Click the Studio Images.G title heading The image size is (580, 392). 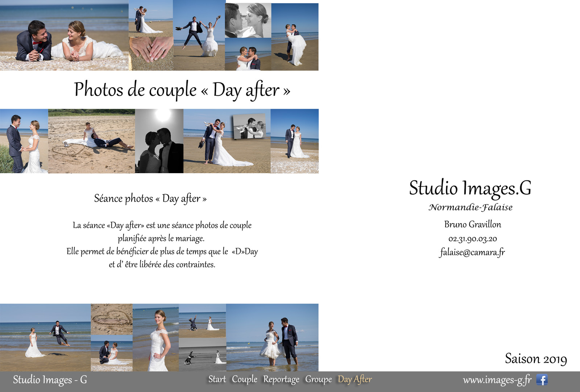click(x=470, y=188)
